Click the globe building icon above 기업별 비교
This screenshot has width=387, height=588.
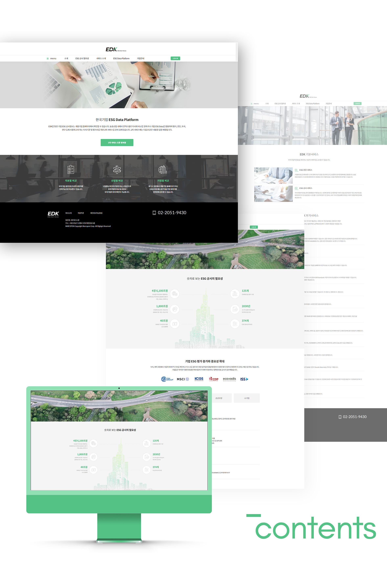click(x=163, y=169)
